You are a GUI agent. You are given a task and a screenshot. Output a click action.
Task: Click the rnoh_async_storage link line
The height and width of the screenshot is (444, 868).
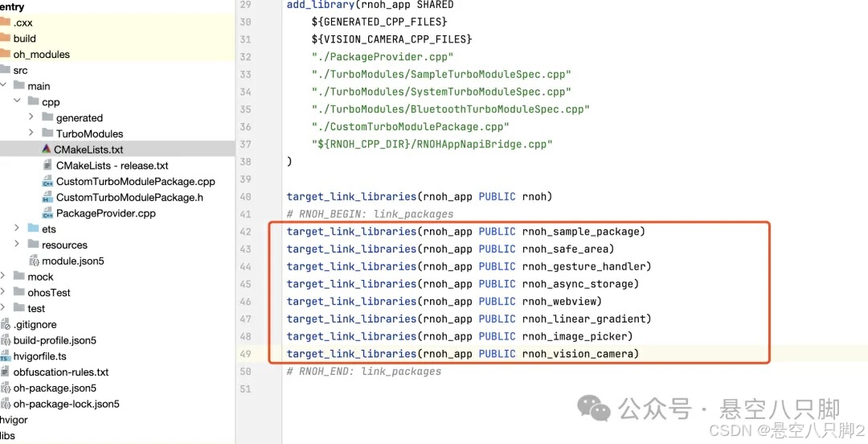tap(463, 284)
